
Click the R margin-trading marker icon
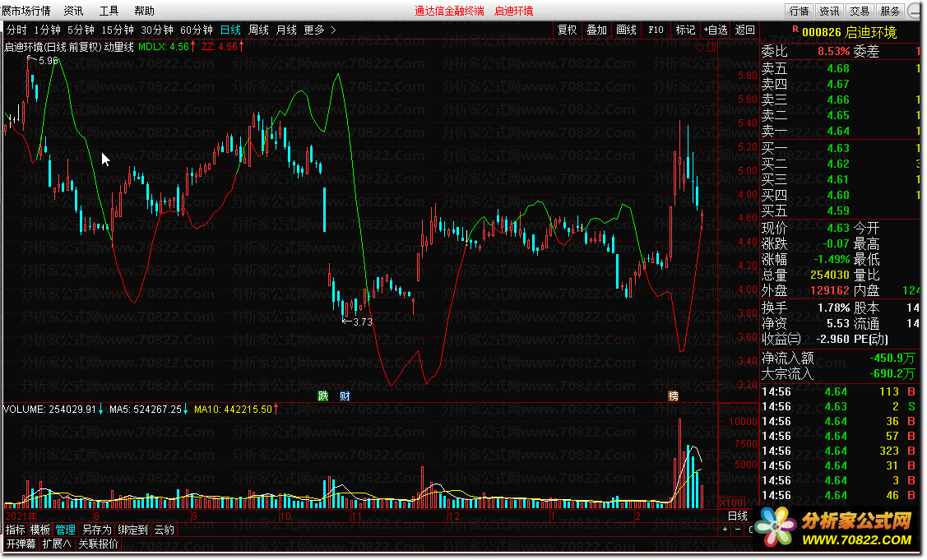tap(795, 29)
